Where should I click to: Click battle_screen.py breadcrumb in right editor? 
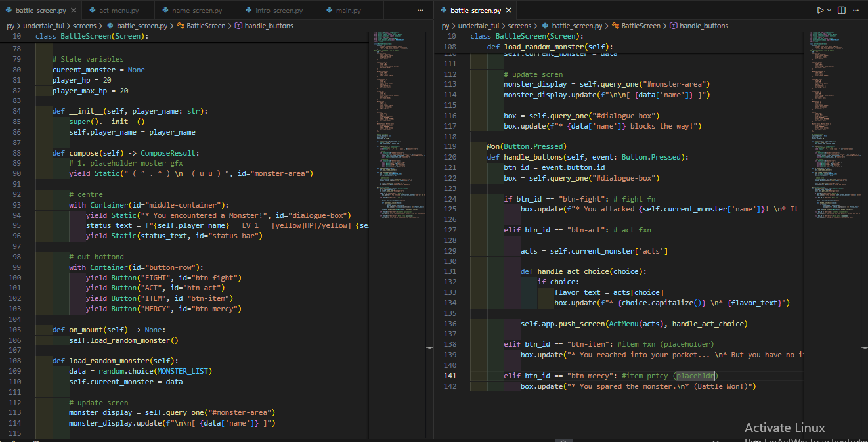[576, 26]
